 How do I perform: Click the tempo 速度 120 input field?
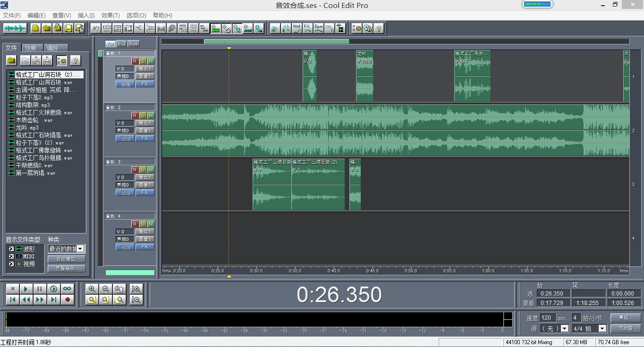click(x=547, y=318)
